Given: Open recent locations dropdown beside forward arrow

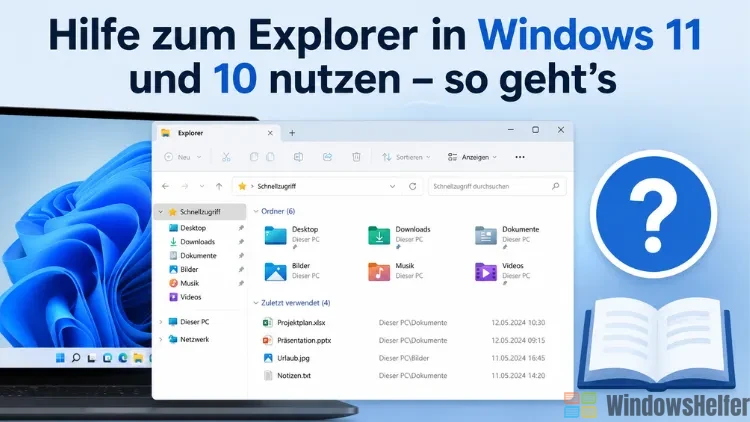Looking at the screenshot, I should coord(202,186).
